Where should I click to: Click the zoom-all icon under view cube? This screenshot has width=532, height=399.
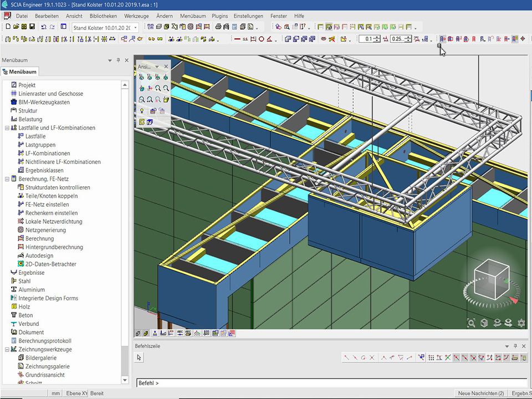pos(471,323)
